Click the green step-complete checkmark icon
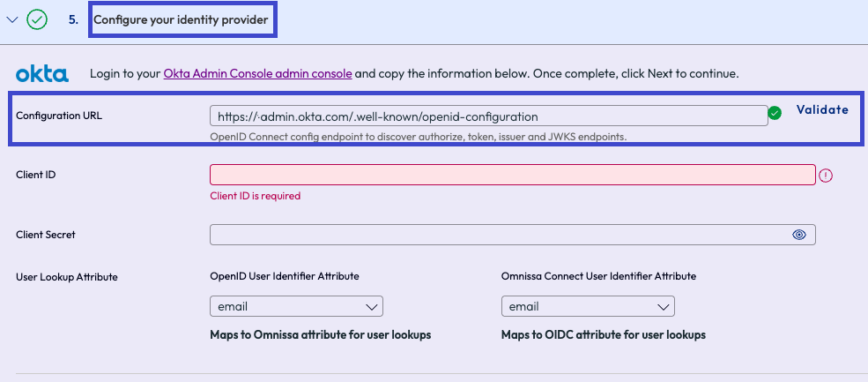This screenshot has width=868, height=382. (x=37, y=20)
